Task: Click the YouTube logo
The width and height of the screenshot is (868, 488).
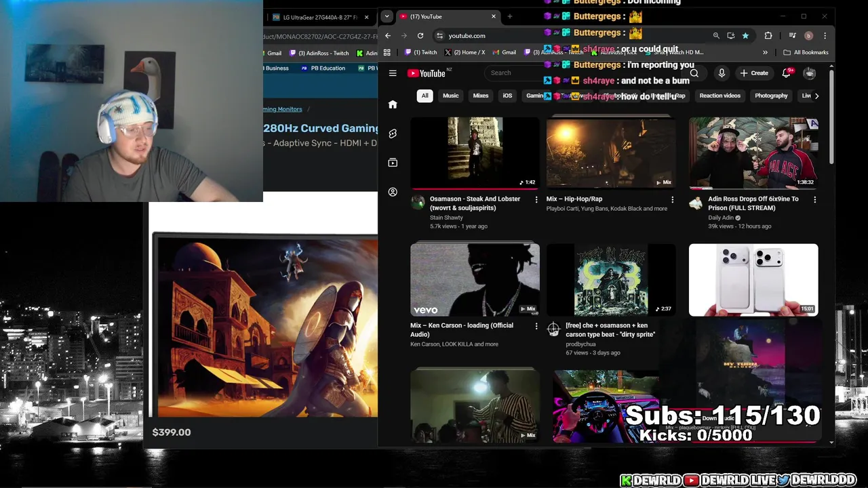Action: 426,73
